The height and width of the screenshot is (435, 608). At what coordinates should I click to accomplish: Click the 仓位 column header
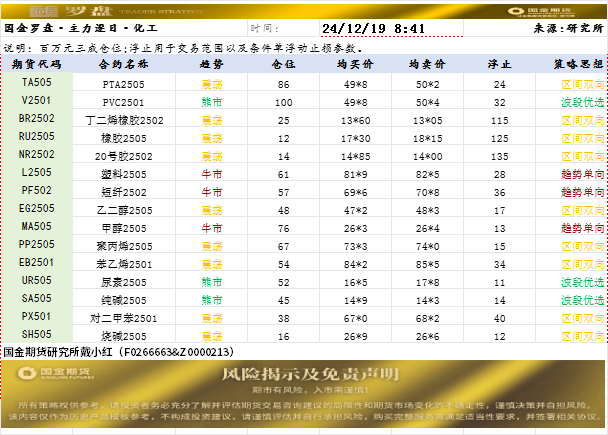coord(283,64)
